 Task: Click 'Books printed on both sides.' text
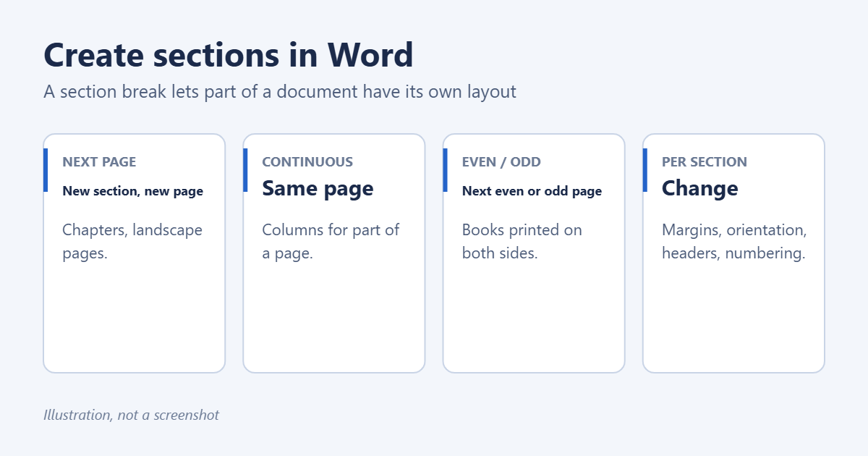(x=522, y=242)
